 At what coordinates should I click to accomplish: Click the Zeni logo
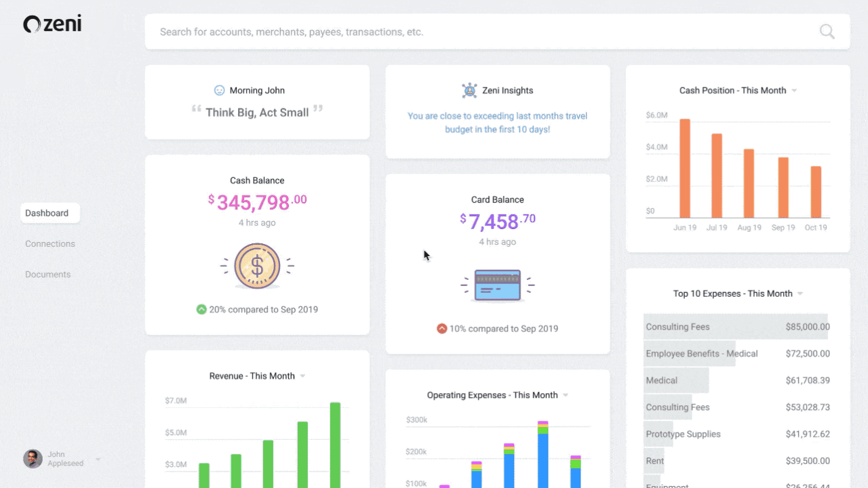52,24
